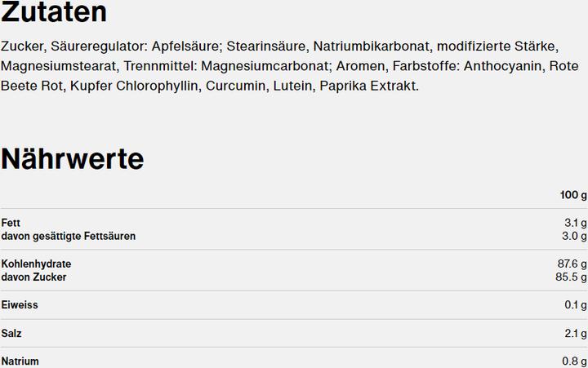Click the 85.5 g sugar value
Screen dimensions: 588x368
571,277
